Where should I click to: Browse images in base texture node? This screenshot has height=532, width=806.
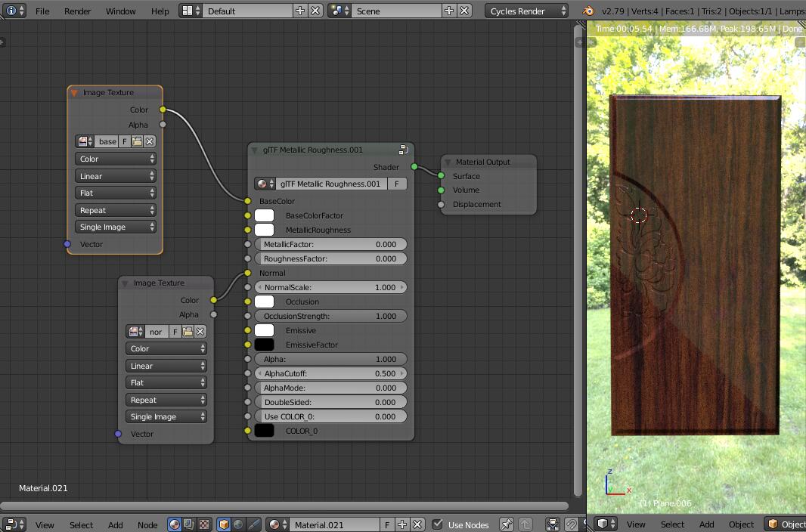[84, 141]
